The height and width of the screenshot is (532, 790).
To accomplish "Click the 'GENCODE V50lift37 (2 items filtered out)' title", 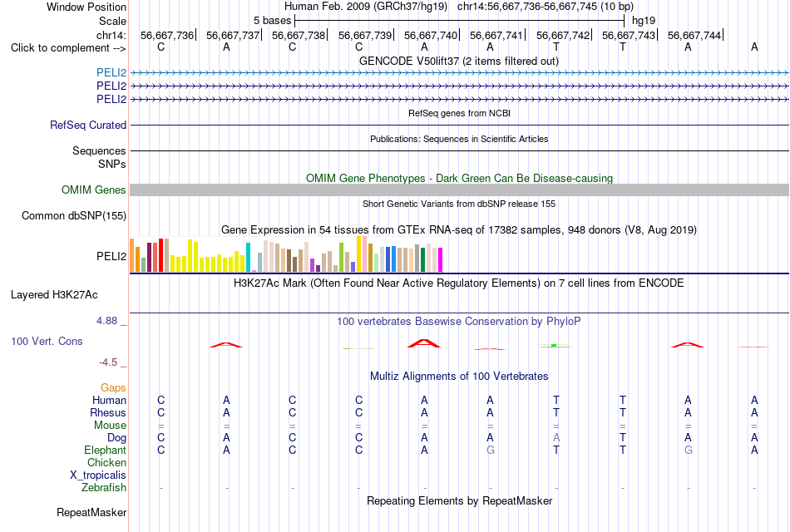I will (x=459, y=61).
